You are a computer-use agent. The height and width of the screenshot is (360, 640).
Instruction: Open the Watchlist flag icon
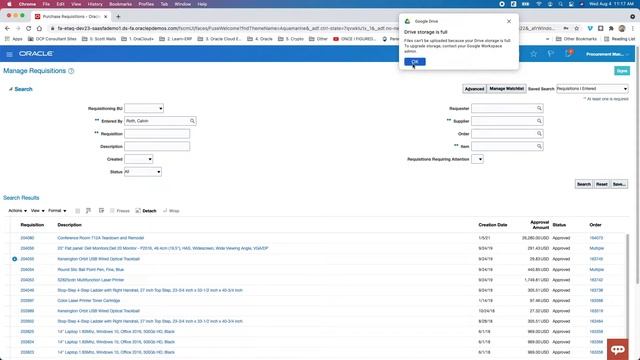click(551, 54)
